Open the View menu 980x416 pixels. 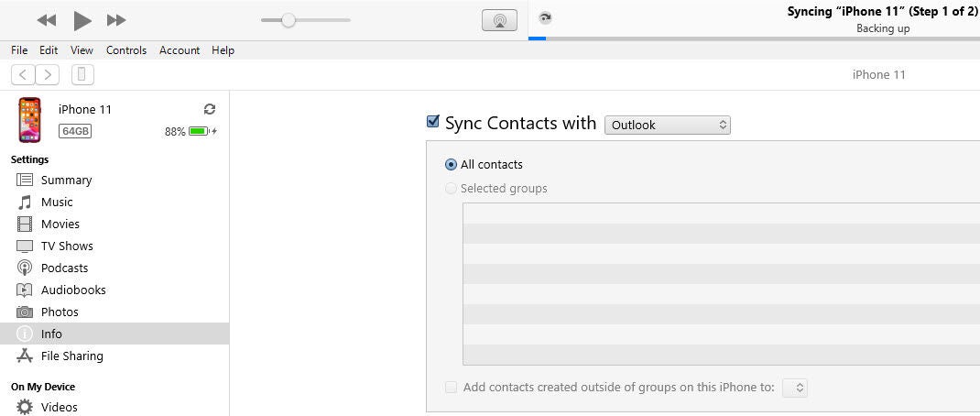82,50
